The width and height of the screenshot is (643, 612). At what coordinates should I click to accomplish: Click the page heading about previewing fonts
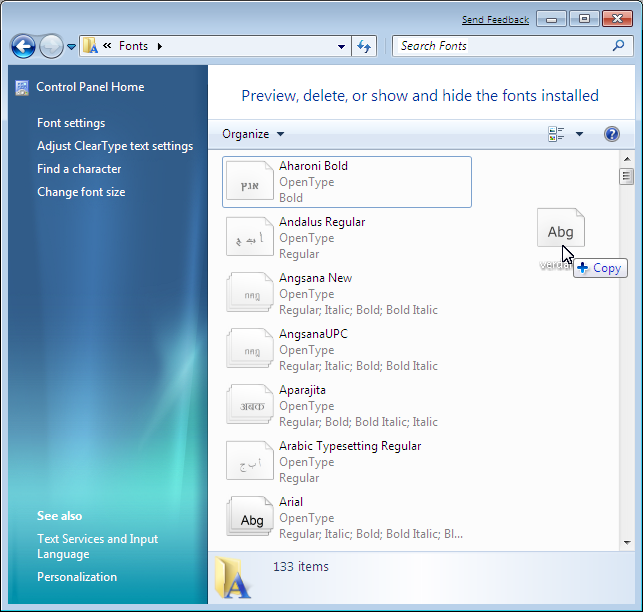[420, 96]
